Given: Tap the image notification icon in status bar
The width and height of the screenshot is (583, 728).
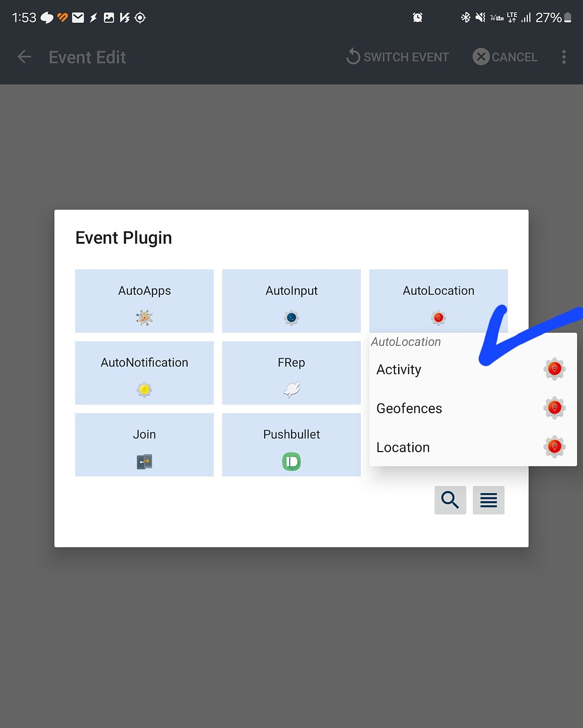Looking at the screenshot, I should click(x=109, y=17).
